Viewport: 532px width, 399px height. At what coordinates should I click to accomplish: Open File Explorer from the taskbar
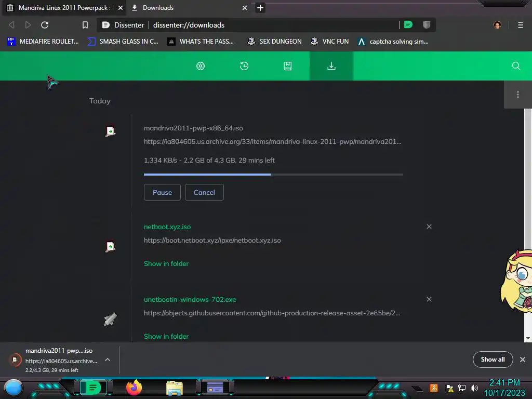click(175, 388)
